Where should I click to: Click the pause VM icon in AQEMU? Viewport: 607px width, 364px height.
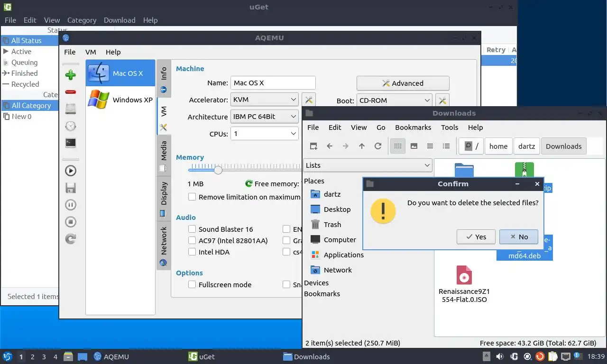coord(71,205)
